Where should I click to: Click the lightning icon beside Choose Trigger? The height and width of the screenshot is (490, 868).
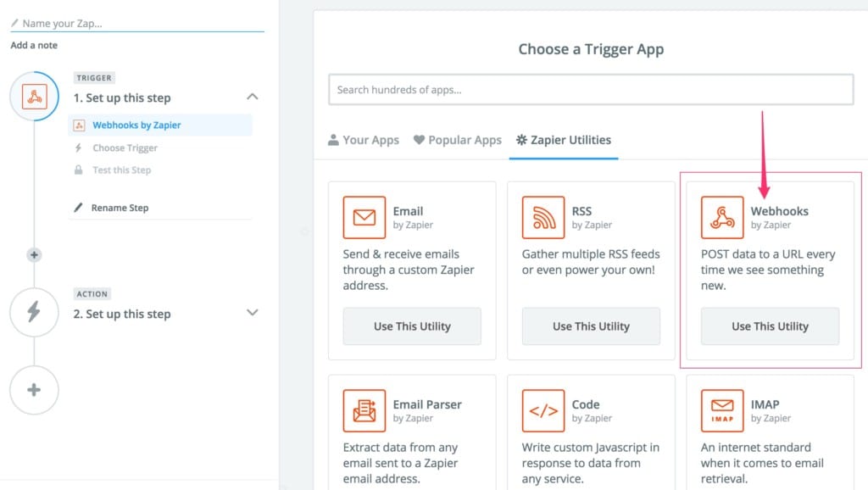pos(79,148)
